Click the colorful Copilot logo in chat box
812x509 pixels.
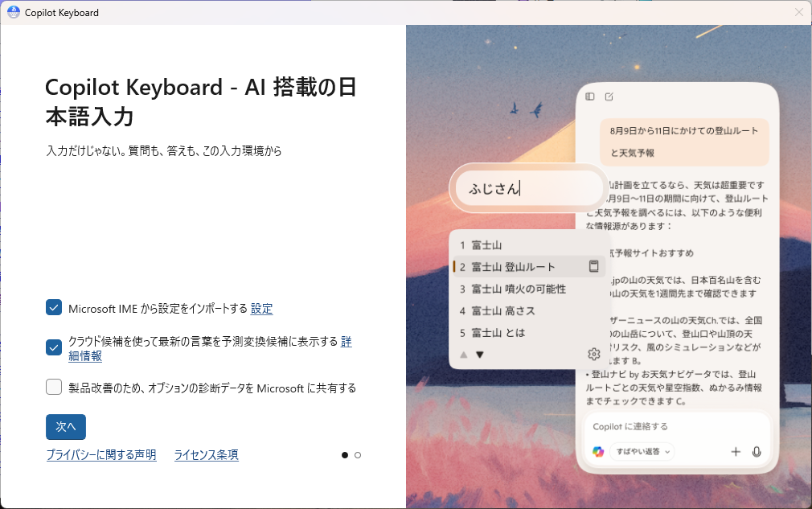(597, 451)
